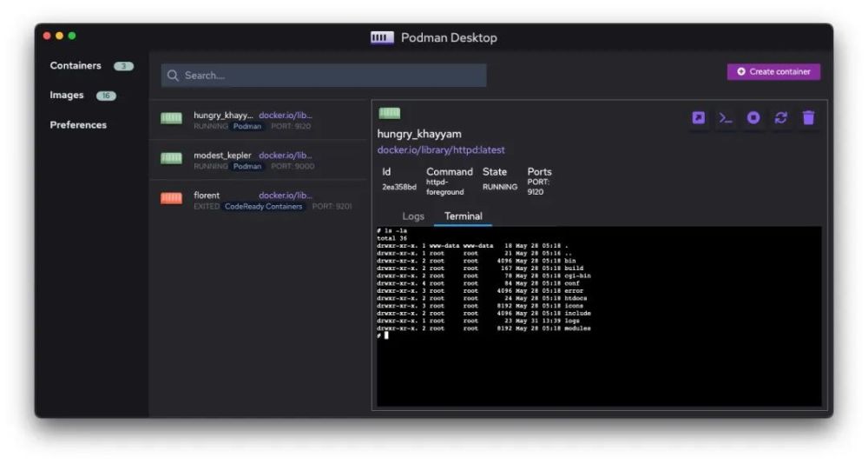Click green container icon in details header

[389, 113]
